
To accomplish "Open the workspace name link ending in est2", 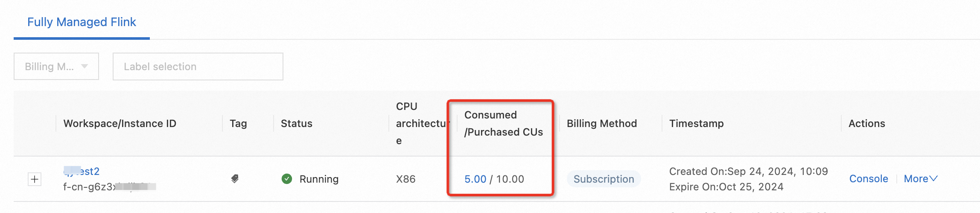I will coord(82,172).
